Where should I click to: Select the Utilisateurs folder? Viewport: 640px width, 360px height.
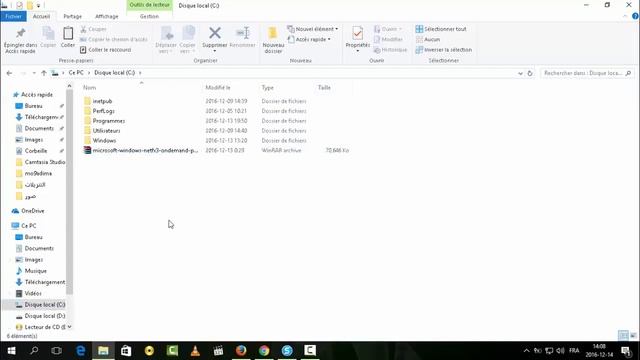pos(106,131)
